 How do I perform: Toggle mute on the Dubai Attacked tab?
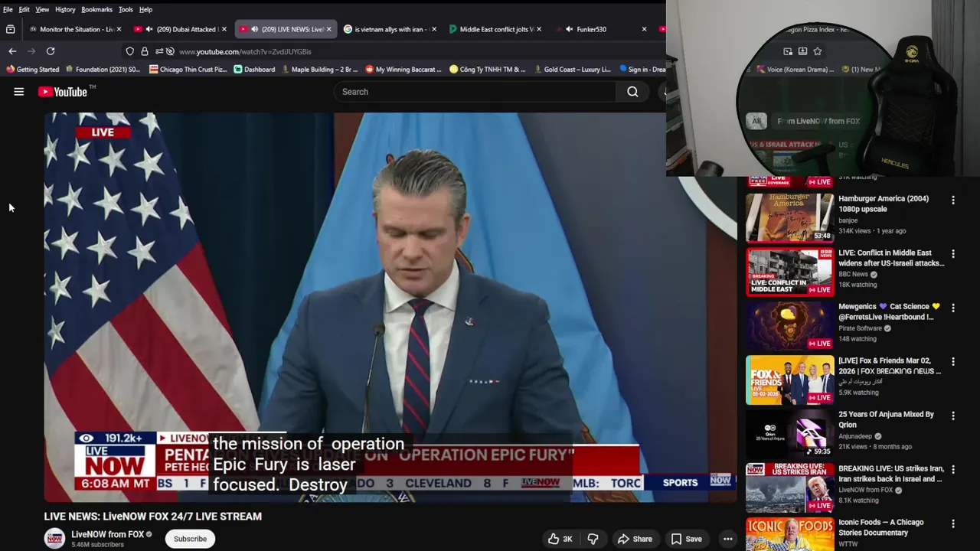pos(149,29)
